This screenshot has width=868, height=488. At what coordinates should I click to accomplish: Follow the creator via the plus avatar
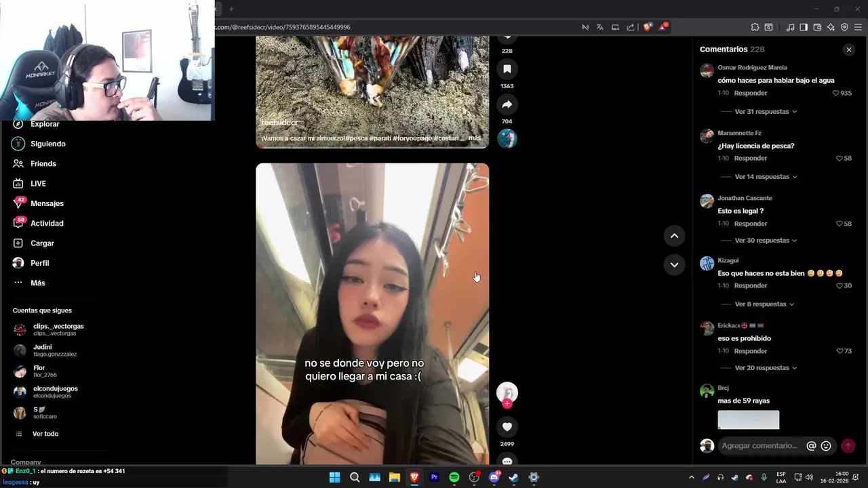(507, 403)
